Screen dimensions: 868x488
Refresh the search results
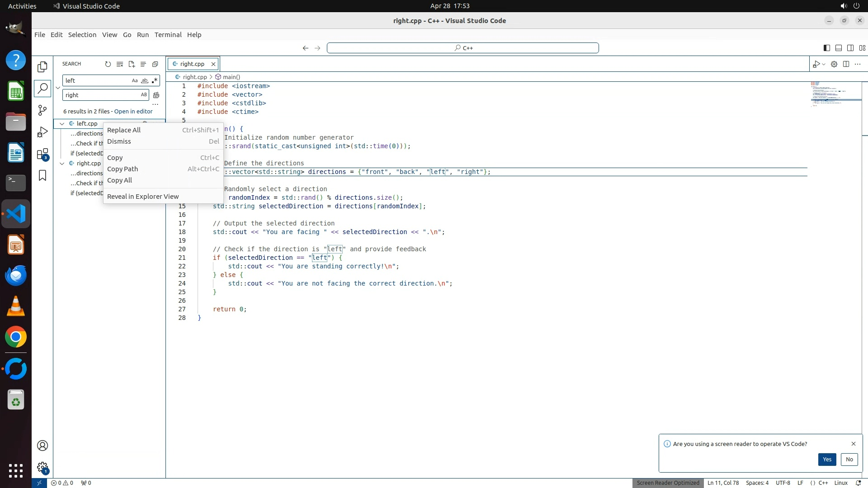[108, 64]
